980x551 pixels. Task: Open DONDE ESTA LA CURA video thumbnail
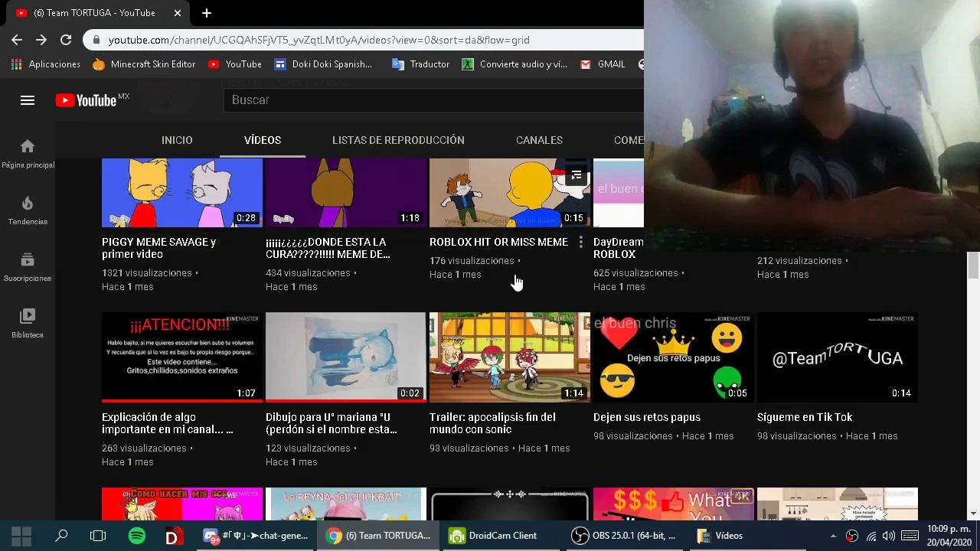click(x=346, y=193)
